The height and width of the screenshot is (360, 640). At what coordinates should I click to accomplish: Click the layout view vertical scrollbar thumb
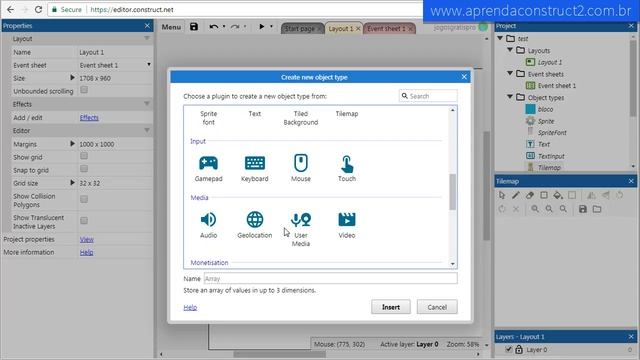tap(486, 186)
